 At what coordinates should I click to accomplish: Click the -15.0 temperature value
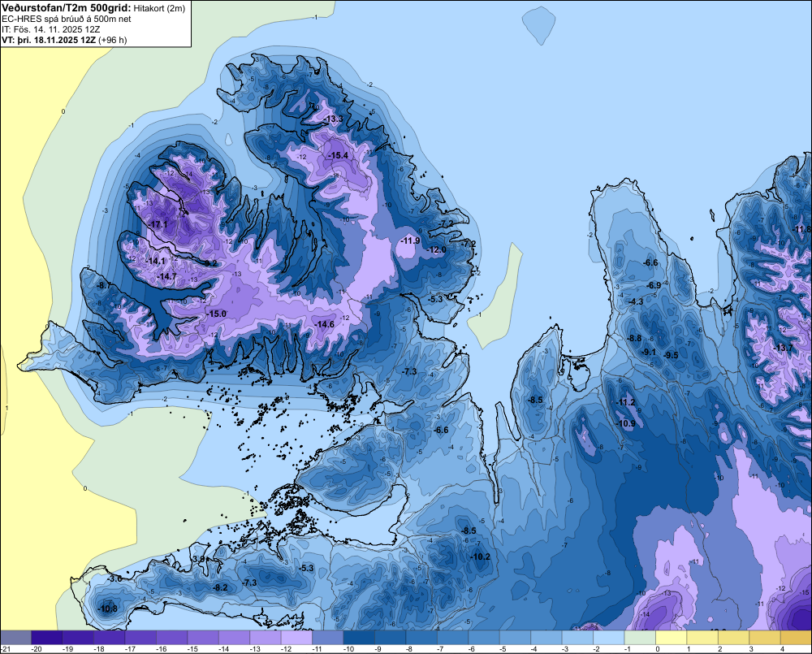tap(217, 314)
